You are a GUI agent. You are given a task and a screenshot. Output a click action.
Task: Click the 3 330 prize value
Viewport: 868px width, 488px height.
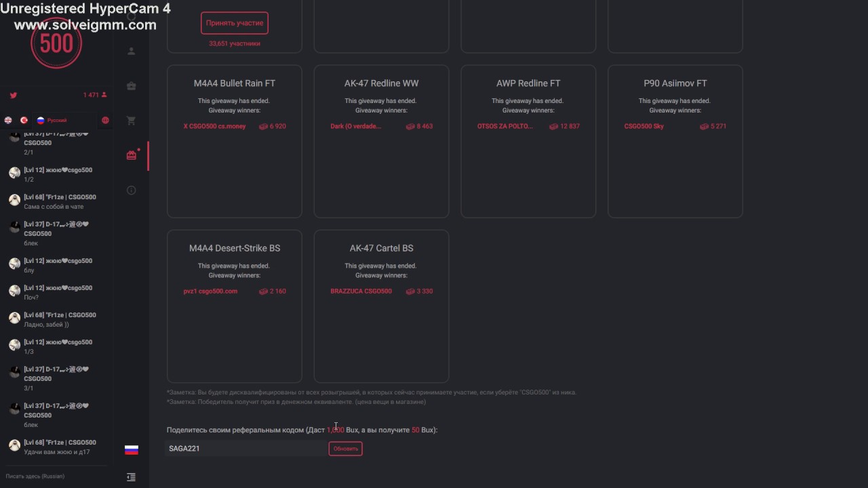tap(419, 291)
